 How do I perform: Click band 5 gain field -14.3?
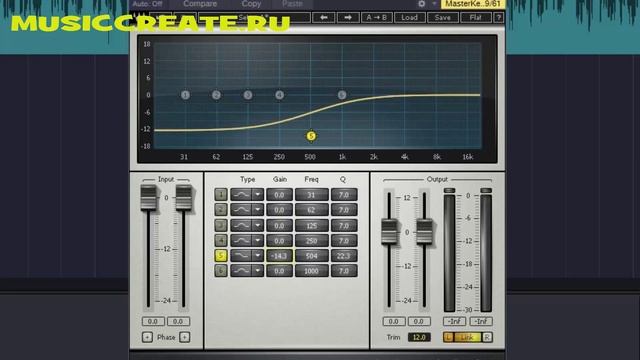click(279, 256)
